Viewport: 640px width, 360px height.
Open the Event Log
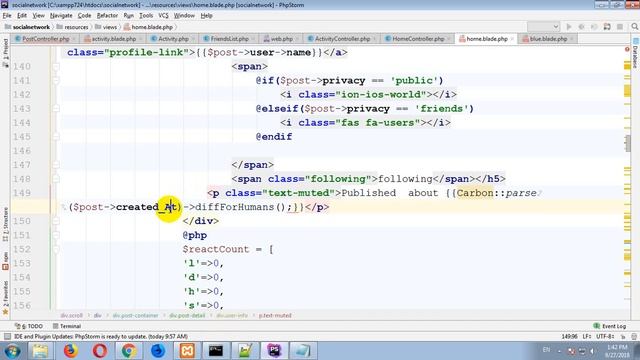[x=609, y=326]
